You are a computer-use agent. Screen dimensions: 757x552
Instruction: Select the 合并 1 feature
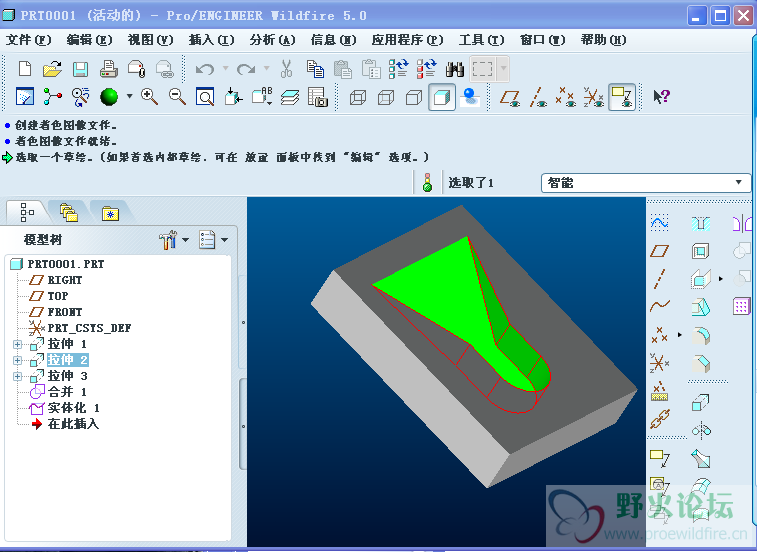pos(58,392)
